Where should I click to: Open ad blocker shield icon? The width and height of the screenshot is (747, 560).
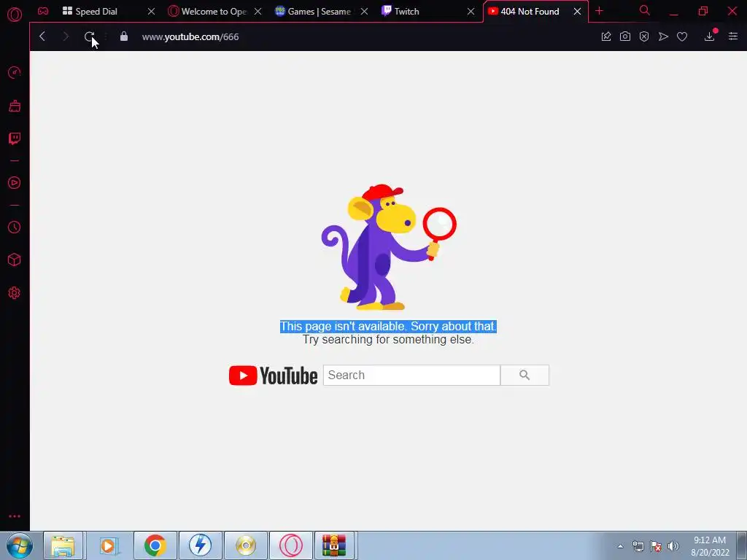pyautogui.click(x=644, y=36)
